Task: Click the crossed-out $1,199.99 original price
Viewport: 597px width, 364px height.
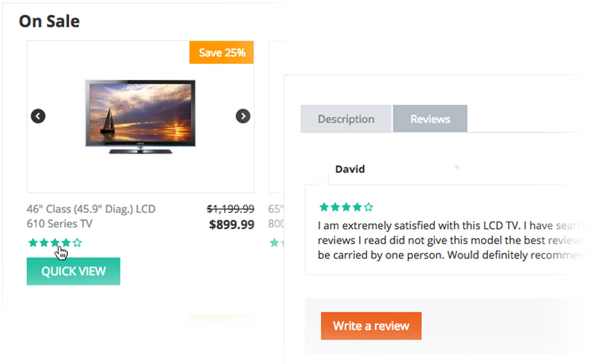Action: [x=230, y=209]
